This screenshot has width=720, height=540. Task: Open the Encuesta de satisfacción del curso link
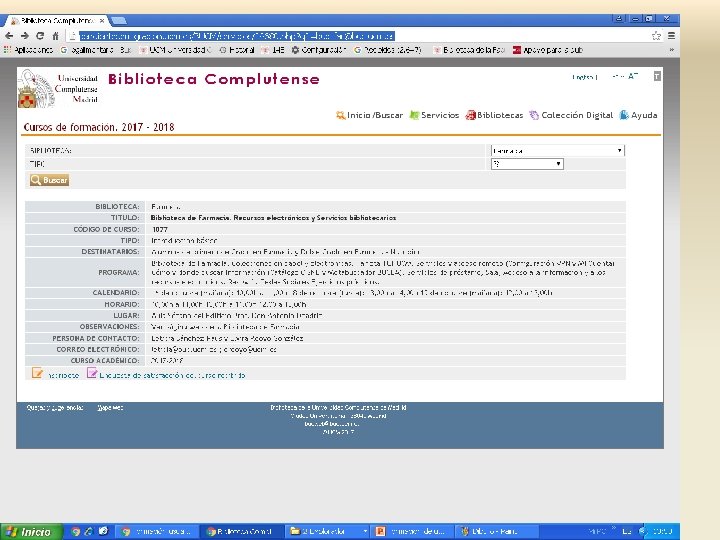[173, 375]
